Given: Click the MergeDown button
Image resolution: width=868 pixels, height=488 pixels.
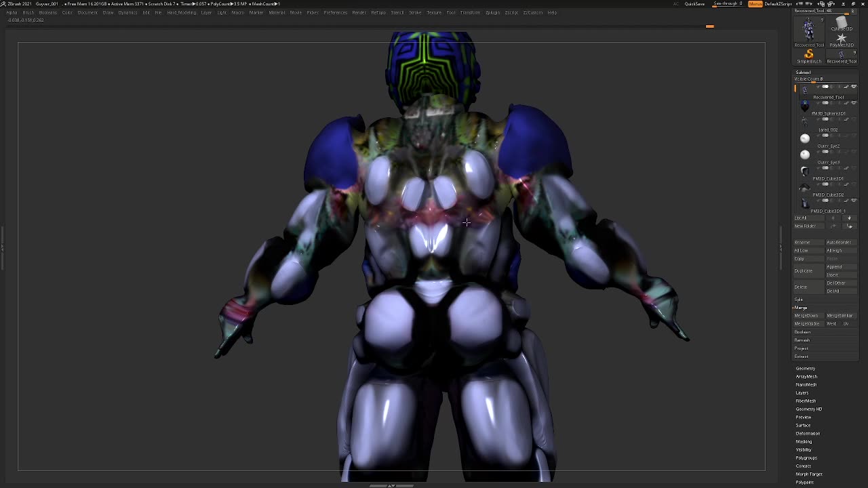Looking at the screenshot, I should pos(809,315).
